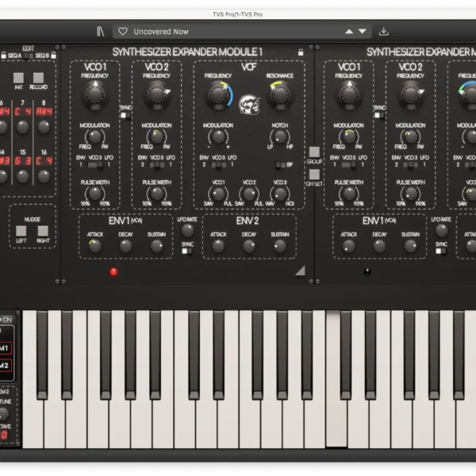Viewport: 476px width, 476px height.
Task: Click the unlit LED on Module 2
Action: pos(367,271)
